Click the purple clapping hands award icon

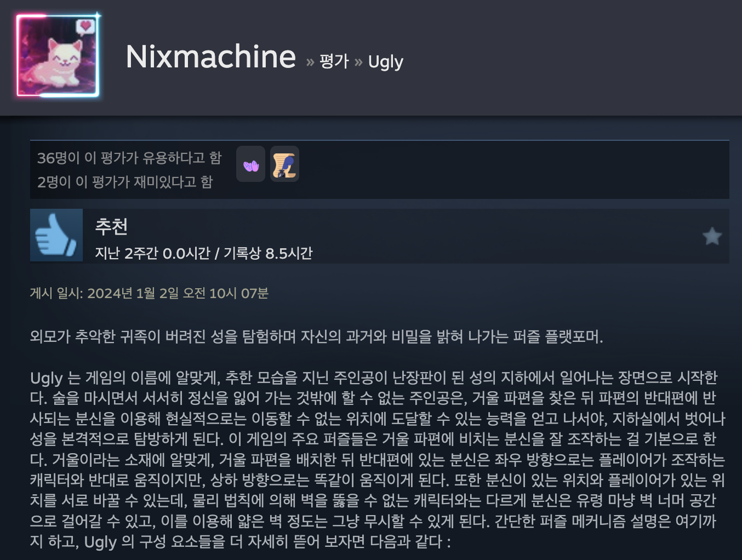pos(250,164)
